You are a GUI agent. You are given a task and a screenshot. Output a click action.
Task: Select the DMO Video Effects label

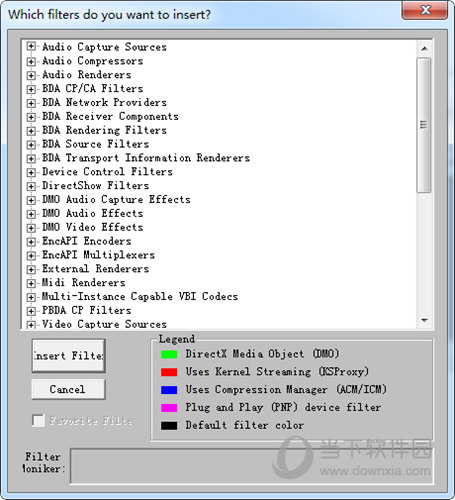(x=93, y=227)
